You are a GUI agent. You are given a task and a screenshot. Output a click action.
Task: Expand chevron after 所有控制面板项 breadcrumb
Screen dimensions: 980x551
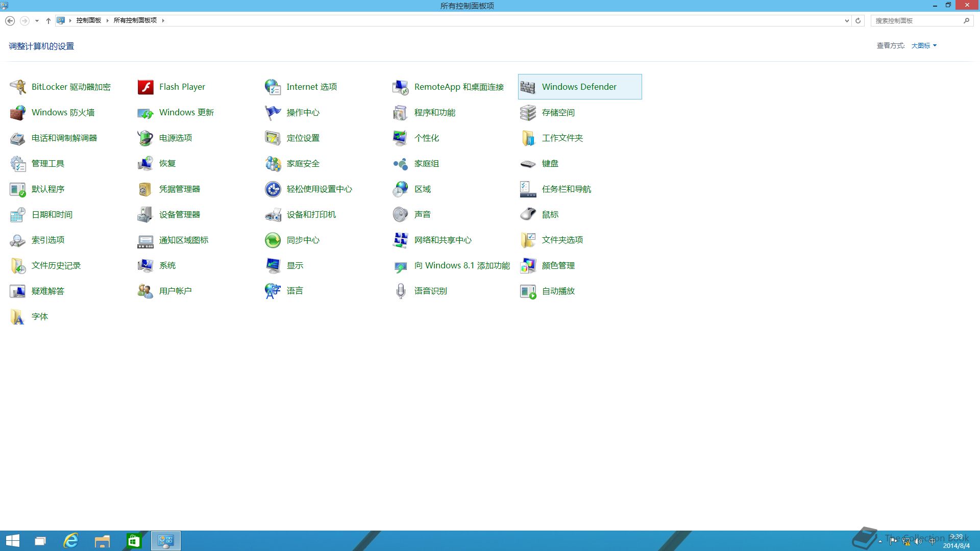coord(163,21)
